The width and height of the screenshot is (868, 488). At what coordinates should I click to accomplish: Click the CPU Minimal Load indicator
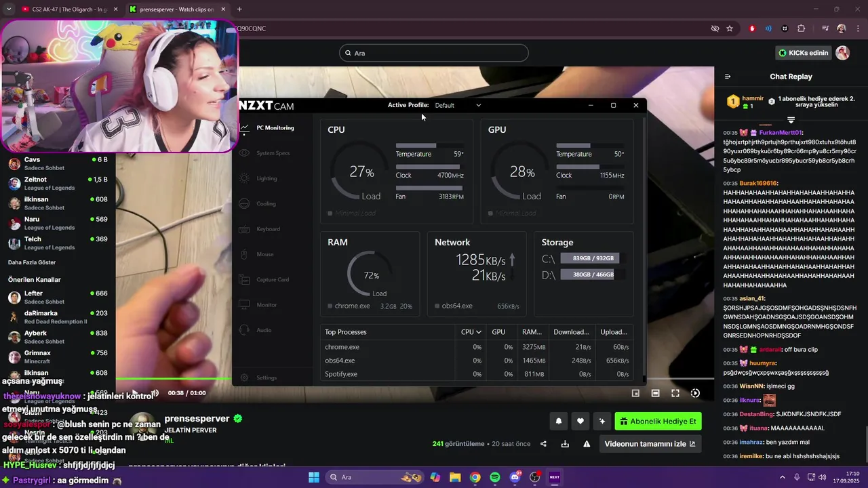pos(352,213)
